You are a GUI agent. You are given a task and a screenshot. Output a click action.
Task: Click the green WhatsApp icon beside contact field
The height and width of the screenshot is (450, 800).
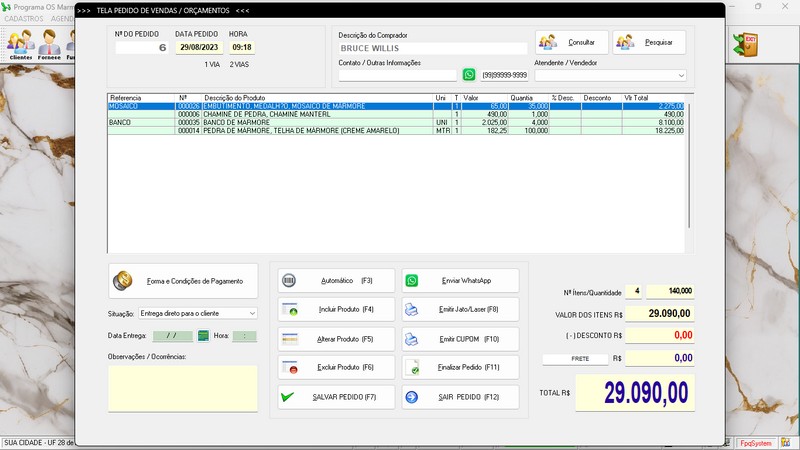(469, 75)
